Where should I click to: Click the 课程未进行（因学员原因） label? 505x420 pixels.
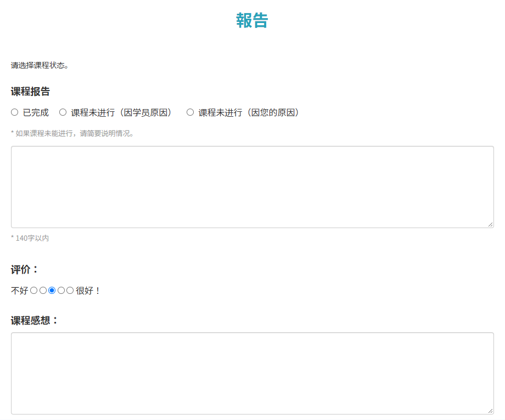pos(121,112)
